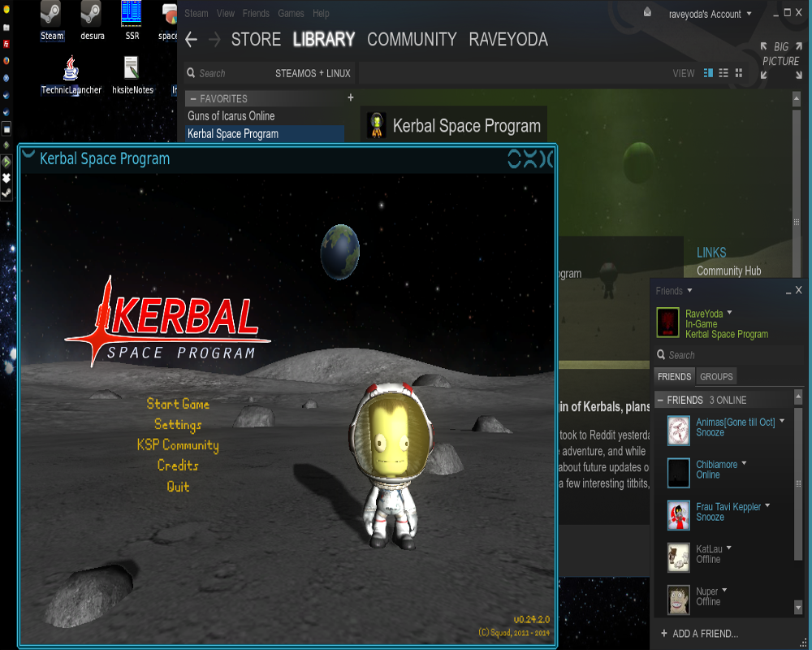Click KatLau's avatar
812x650 pixels.
(678, 557)
